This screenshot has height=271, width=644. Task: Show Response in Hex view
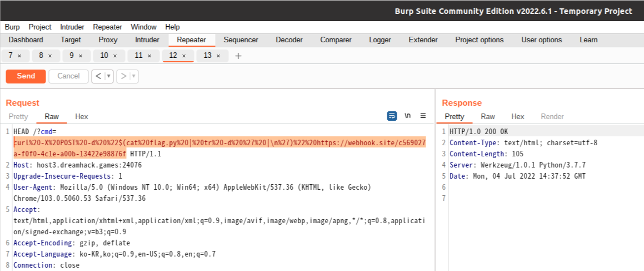tap(517, 117)
